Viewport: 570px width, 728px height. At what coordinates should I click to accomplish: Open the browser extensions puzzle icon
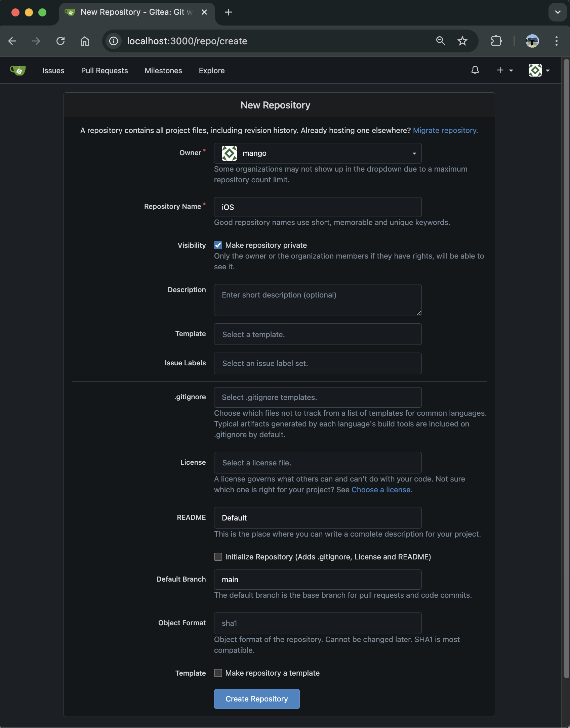[x=496, y=41]
